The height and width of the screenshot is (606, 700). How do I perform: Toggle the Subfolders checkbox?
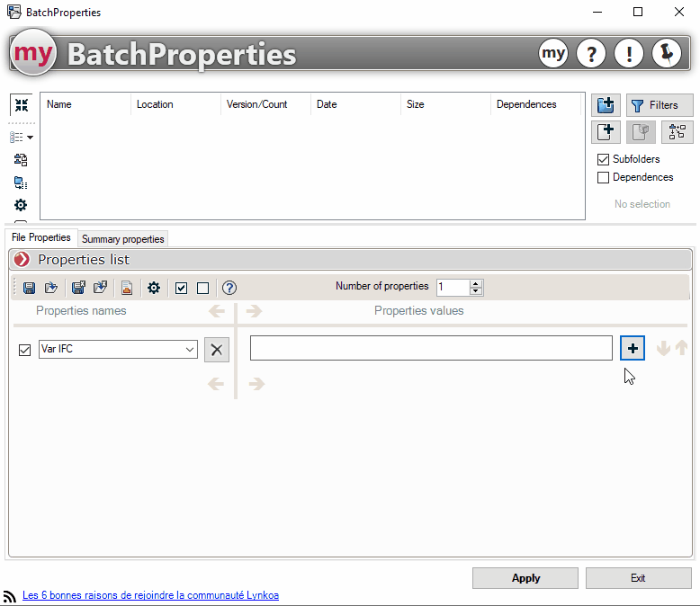603,159
